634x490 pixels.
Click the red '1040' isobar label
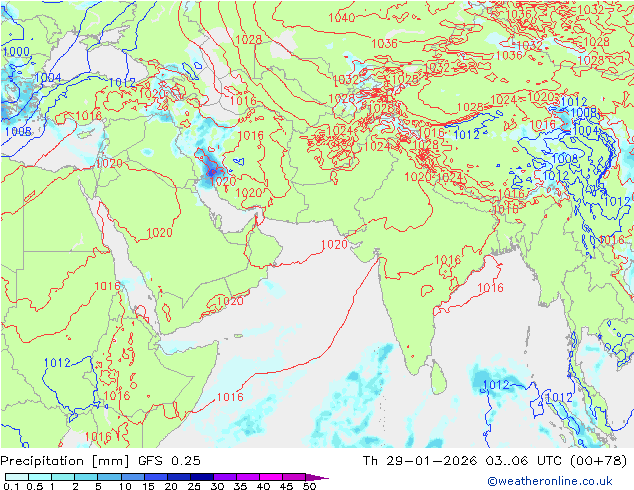click(342, 17)
